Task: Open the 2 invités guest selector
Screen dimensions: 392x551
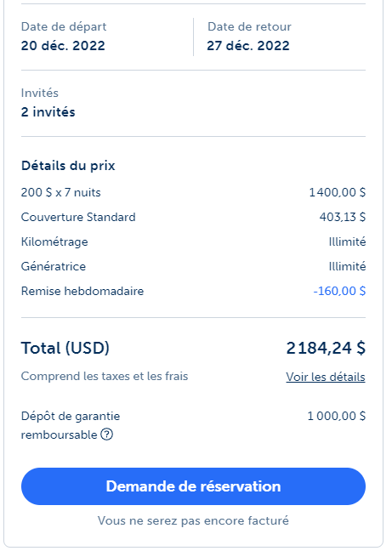Action: pyautogui.click(x=193, y=103)
